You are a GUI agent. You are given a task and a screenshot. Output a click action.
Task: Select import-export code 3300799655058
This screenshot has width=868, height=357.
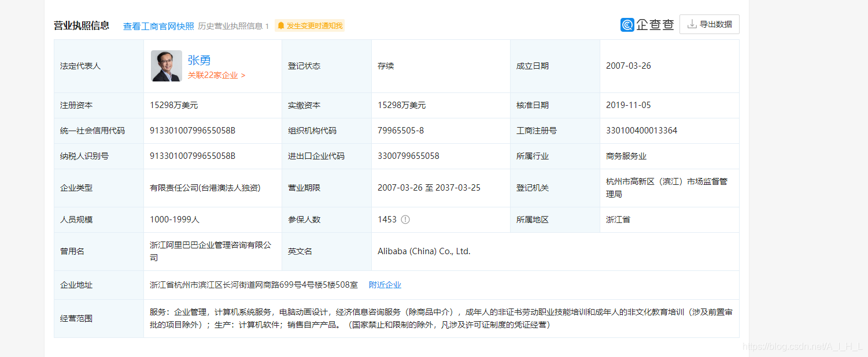(x=408, y=156)
